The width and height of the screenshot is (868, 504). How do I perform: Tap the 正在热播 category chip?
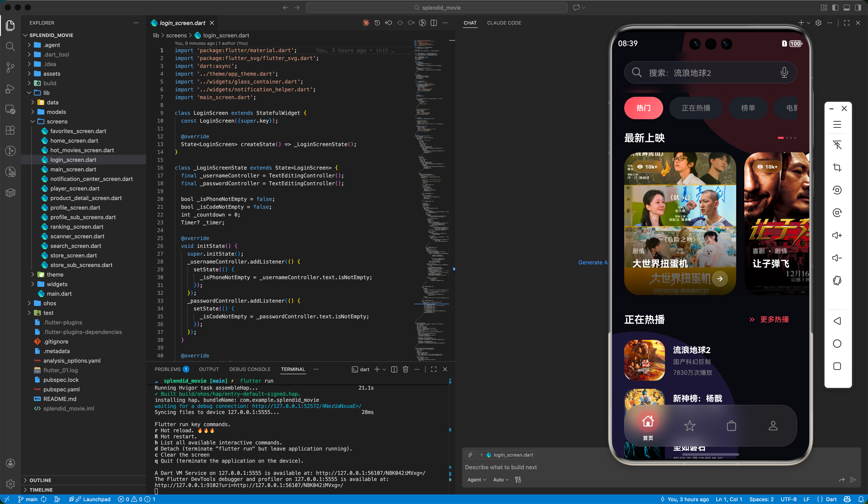click(696, 108)
